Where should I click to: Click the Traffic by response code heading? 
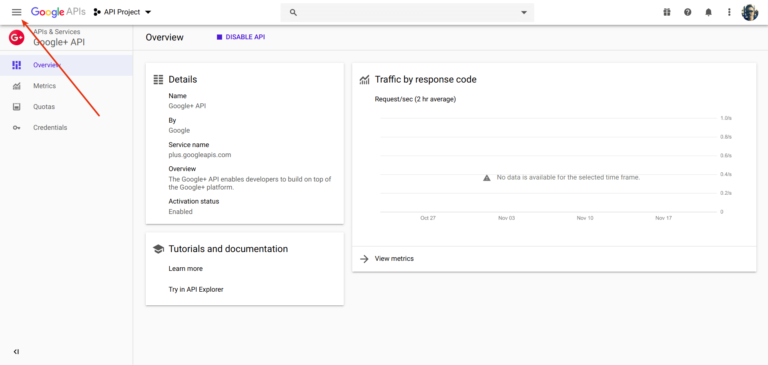point(426,79)
